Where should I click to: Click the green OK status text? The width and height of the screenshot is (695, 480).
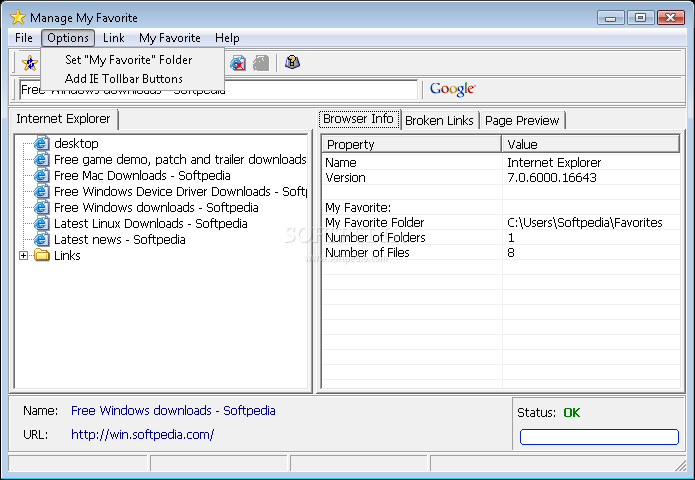(571, 413)
